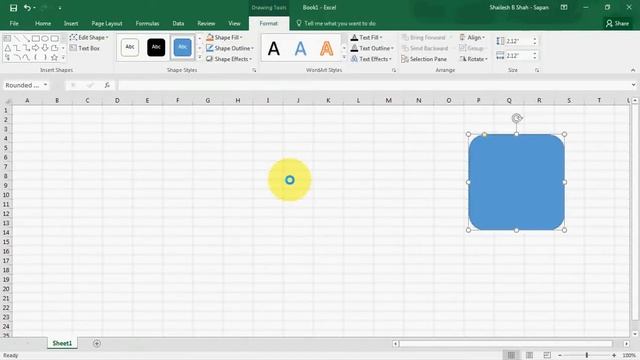Select the straight Line shape tool

coord(17,39)
